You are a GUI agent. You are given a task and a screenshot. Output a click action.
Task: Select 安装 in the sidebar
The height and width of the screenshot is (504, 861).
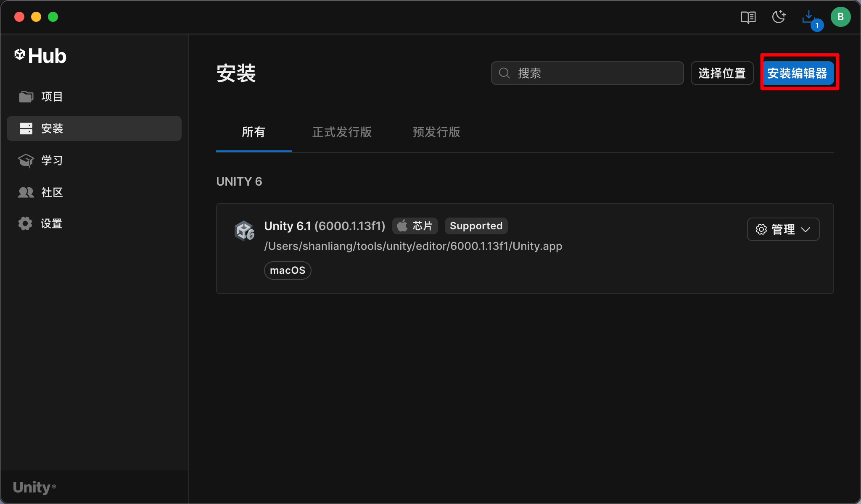94,129
